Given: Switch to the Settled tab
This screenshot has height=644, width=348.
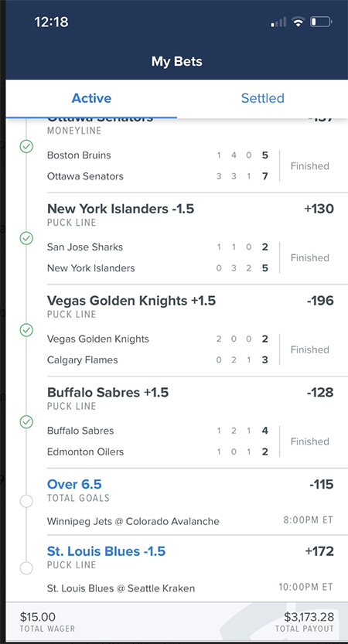Looking at the screenshot, I should tap(262, 98).
